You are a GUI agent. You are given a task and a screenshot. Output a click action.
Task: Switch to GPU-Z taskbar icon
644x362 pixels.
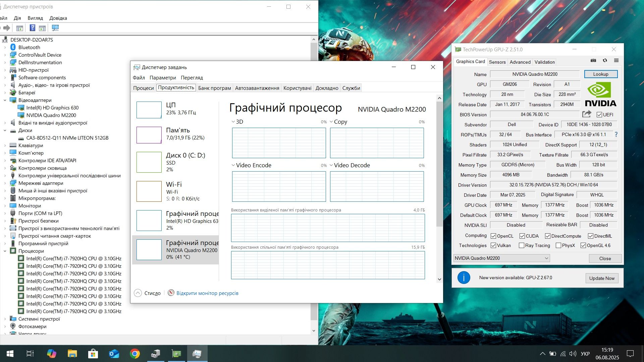176,354
